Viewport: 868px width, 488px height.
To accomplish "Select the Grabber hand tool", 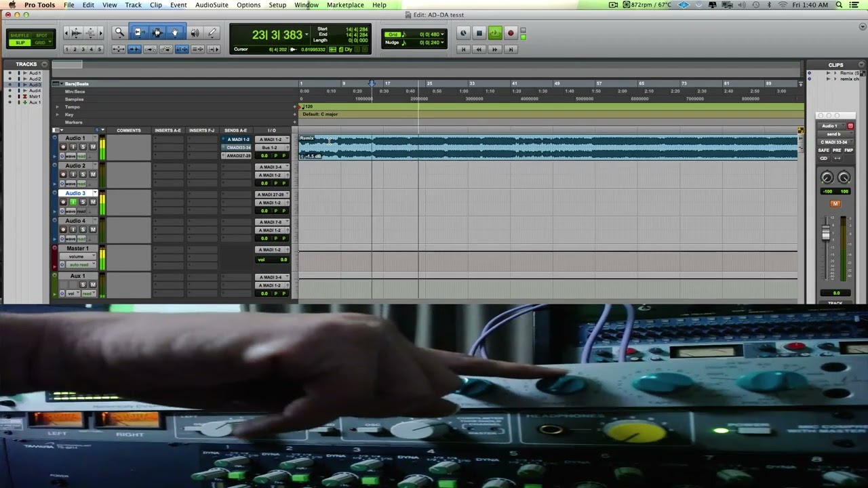I will pyautogui.click(x=175, y=33).
